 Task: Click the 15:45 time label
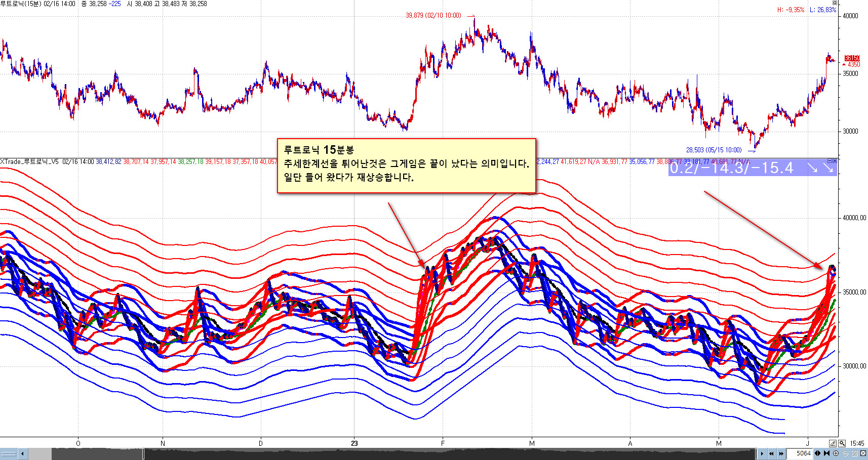coord(857,443)
